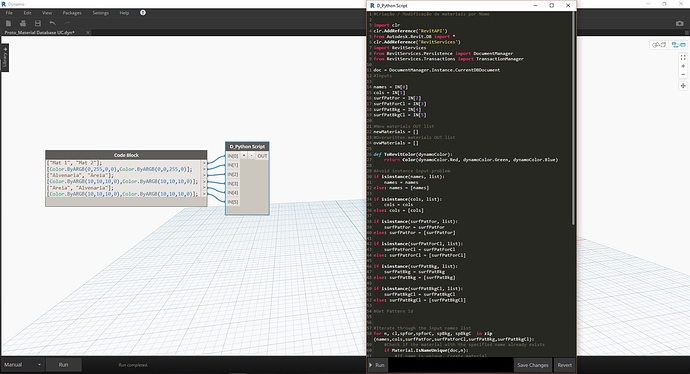Click the ["Mat 1", "Mat 2"] code line
Image resolution: width=690 pixels, height=374 pixels.
pos(74,163)
